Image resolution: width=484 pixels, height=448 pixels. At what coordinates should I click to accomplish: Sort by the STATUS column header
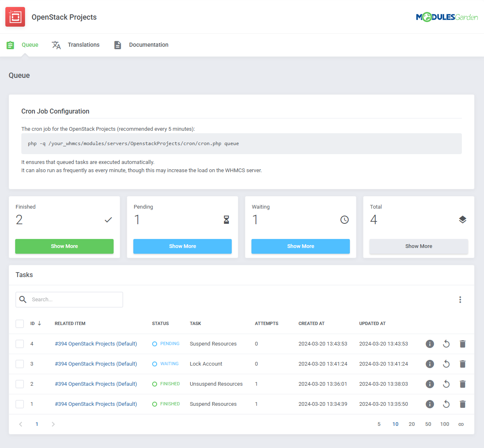(160, 323)
